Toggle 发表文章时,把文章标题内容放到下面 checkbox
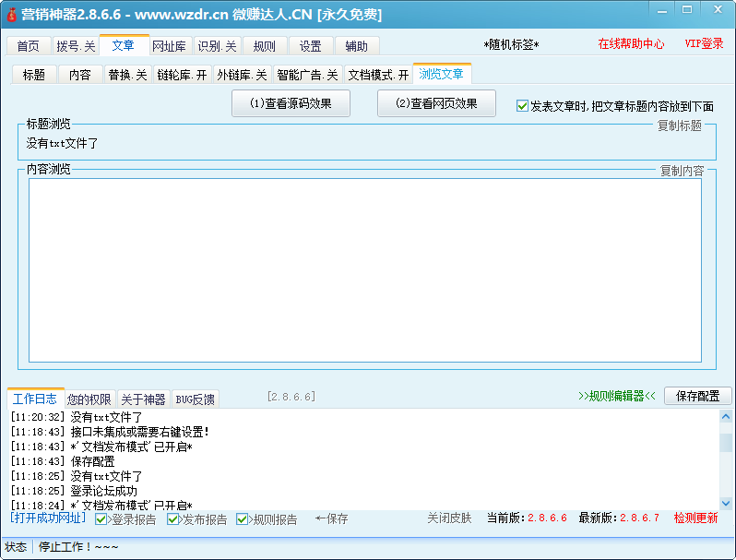Screen dimensions: 736x560 (522, 105)
